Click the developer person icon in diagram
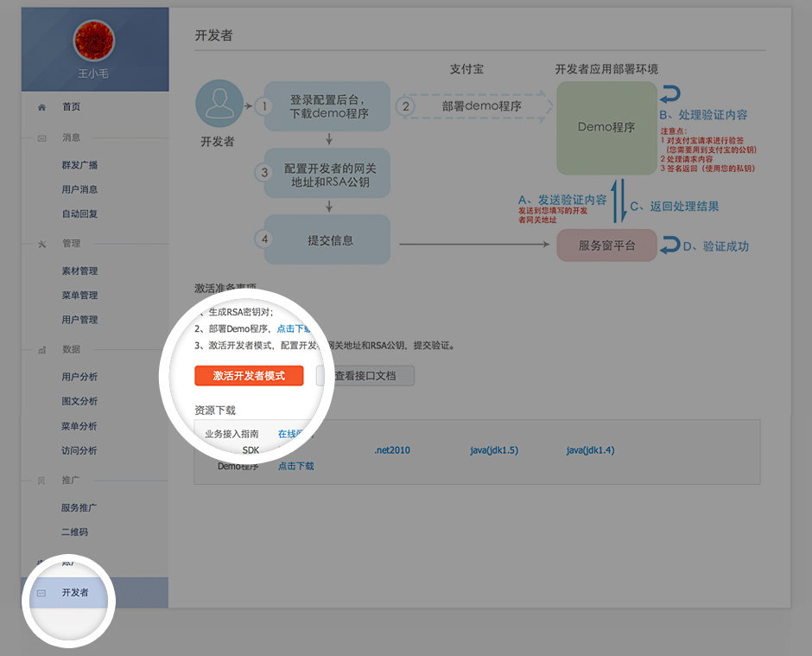The image size is (812, 656). (219, 105)
